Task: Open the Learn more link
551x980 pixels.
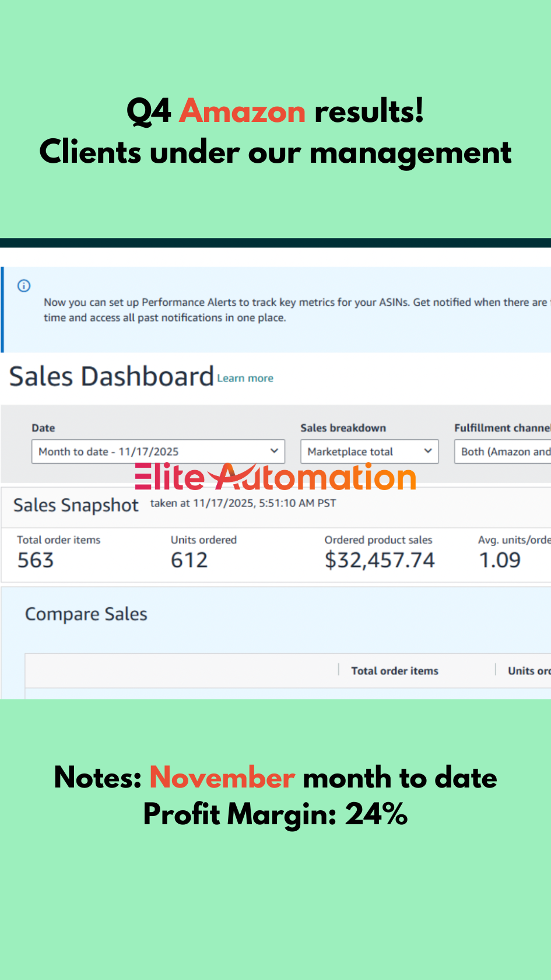Action: [245, 379]
